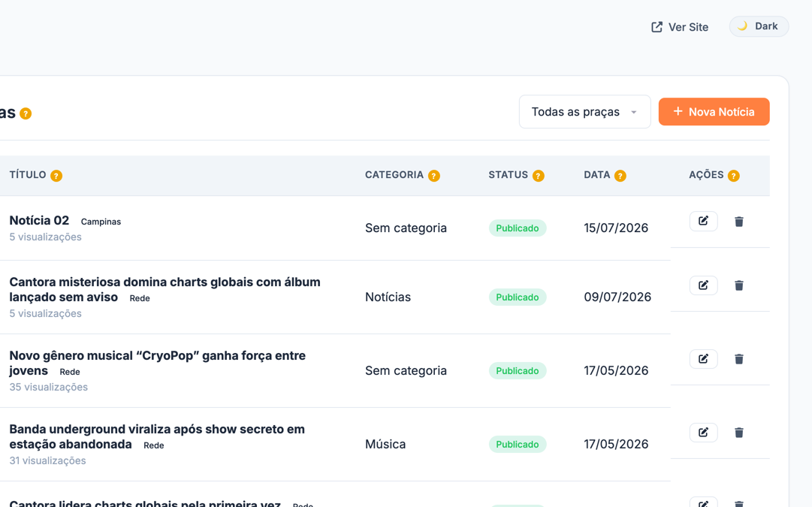
Task: Open the Ver Site external link
Action: 680,27
